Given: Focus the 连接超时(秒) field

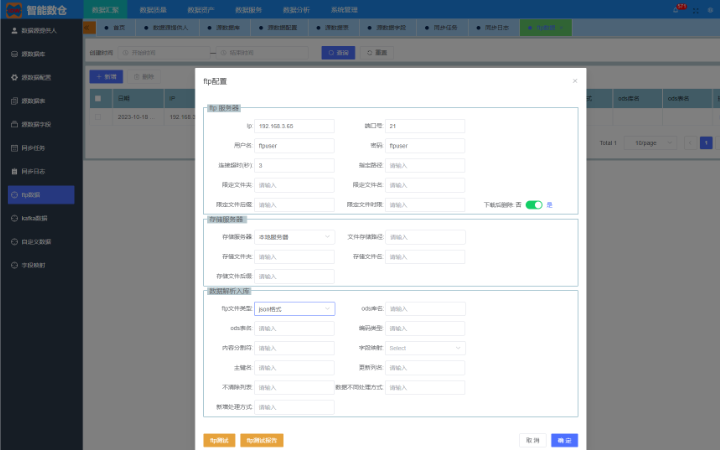Looking at the screenshot, I should tap(294, 165).
